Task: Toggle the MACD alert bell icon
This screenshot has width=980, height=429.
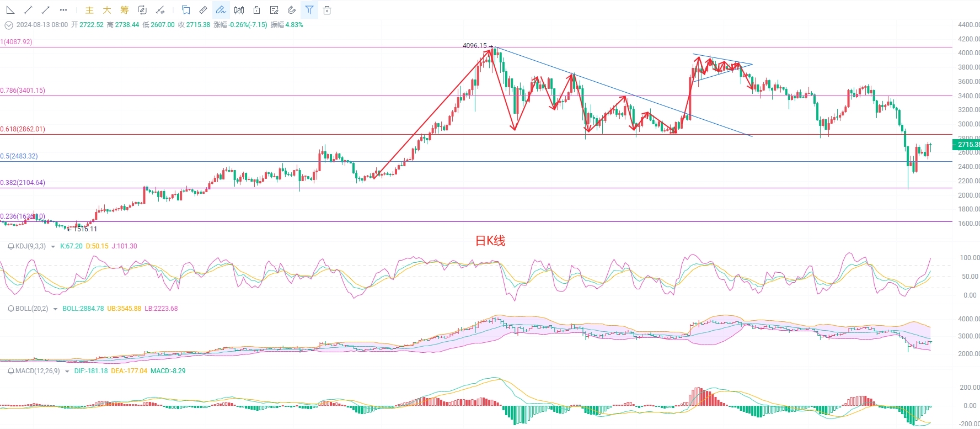Action: (10, 371)
